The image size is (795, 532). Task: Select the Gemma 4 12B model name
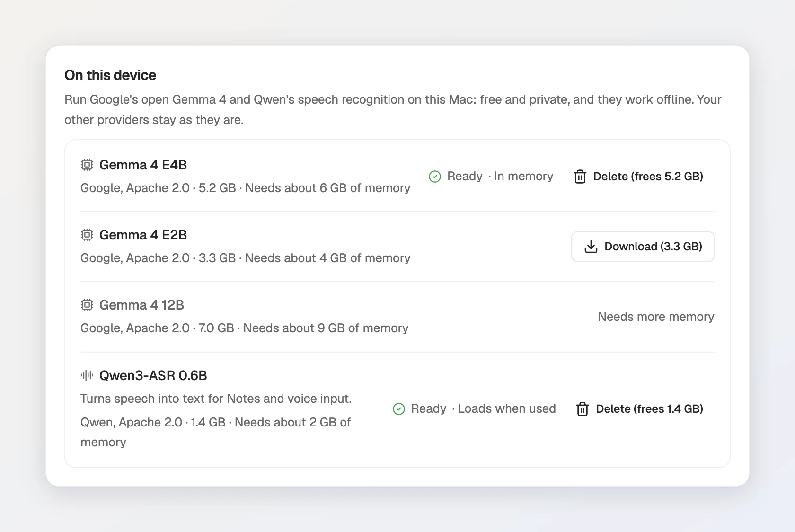click(141, 305)
